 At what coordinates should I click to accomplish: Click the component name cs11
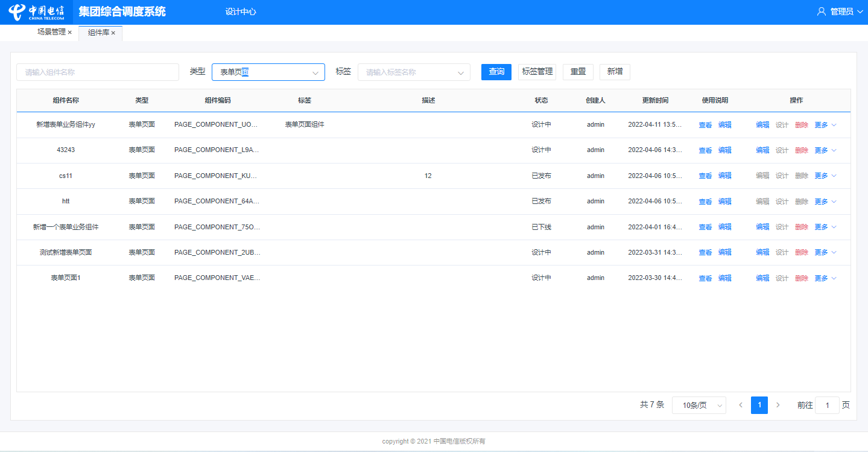66,176
